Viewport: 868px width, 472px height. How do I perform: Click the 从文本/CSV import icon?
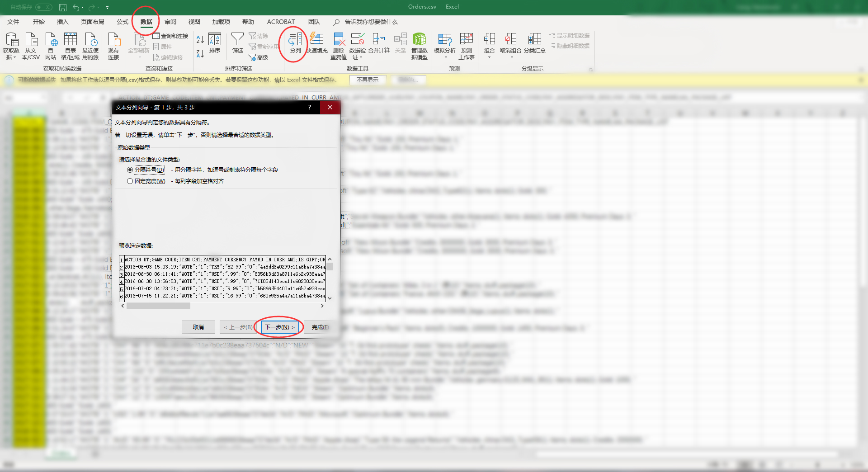pos(31,46)
